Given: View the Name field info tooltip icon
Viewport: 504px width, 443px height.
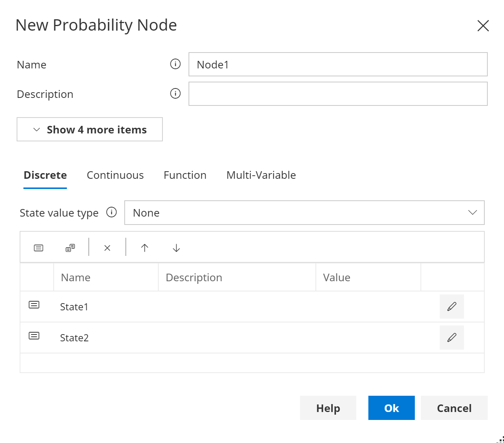Looking at the screenshot, I should tap(175, 64).
